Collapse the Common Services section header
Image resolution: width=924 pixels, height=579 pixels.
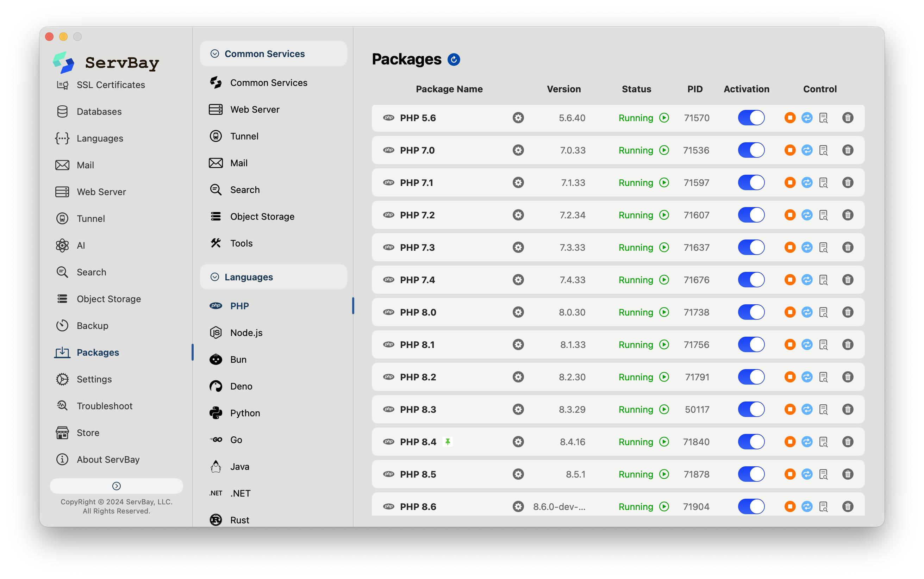[273, 54]
